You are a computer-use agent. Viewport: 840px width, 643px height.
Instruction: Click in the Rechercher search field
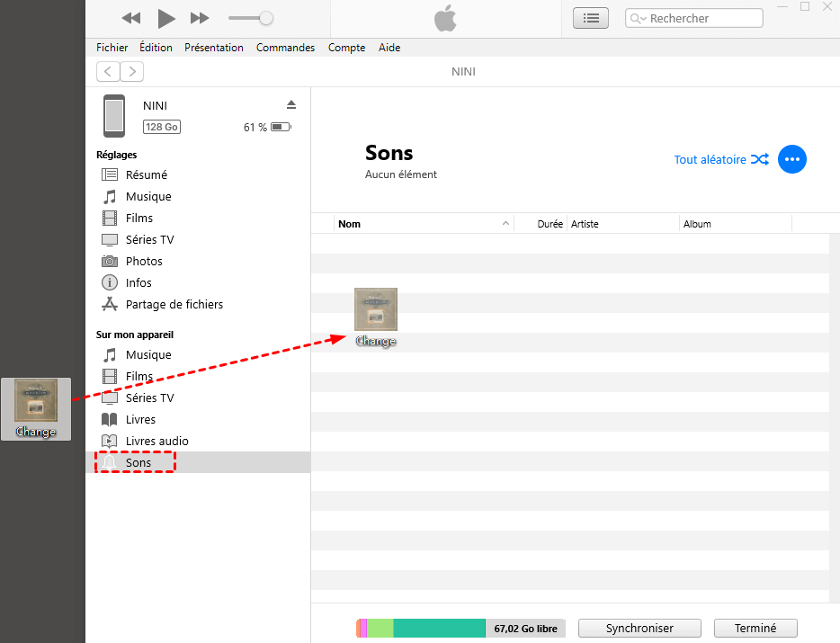click(701, 18)
